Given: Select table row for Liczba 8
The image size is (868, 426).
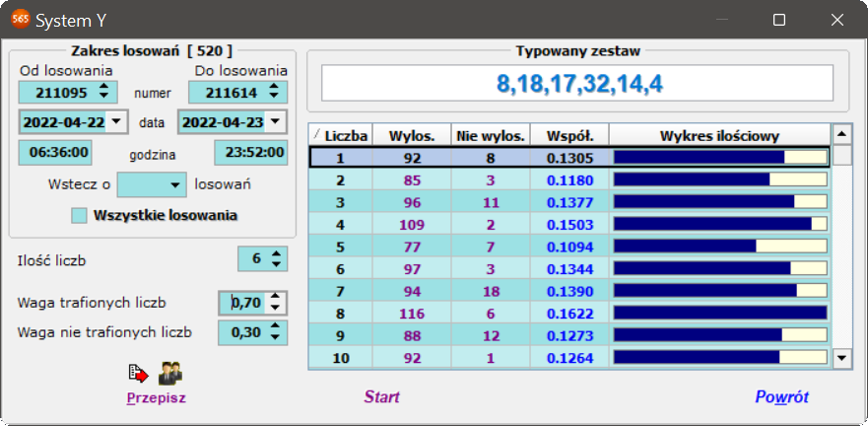Looking at the screenshot, I should pos(569,314).
